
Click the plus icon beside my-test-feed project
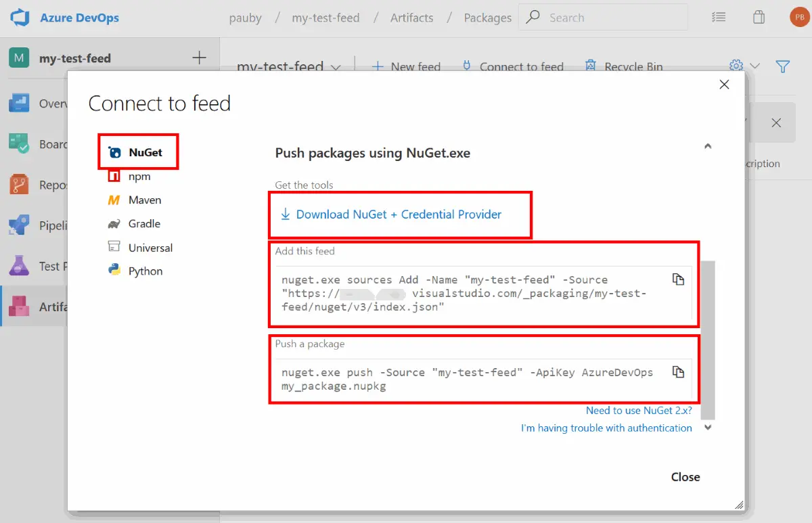tap(199, 58)
